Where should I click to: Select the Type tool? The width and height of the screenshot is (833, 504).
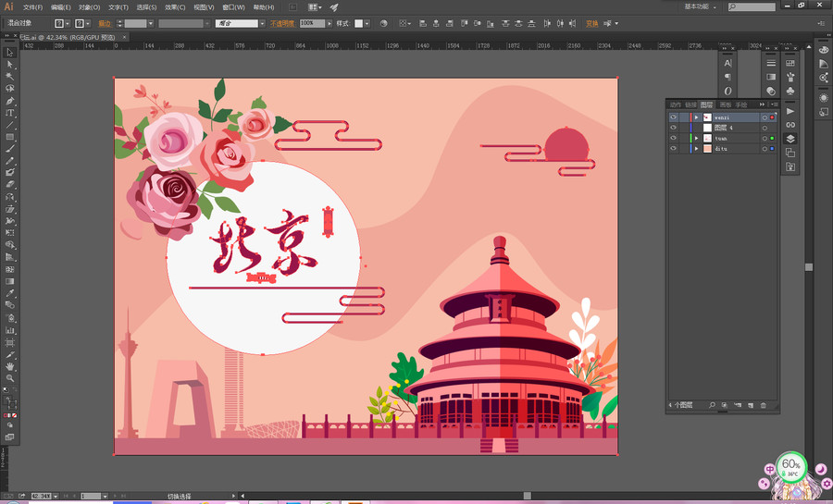9,113
